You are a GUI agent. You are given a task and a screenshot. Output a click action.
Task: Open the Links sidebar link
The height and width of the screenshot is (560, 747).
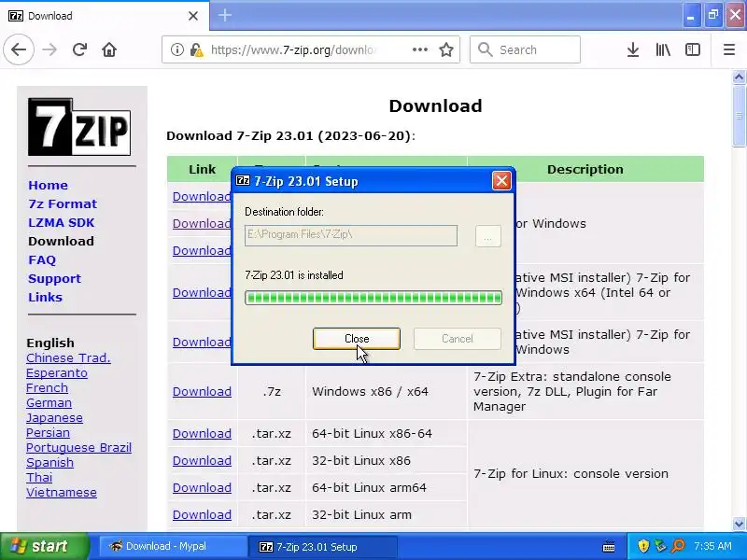[45, 297]
